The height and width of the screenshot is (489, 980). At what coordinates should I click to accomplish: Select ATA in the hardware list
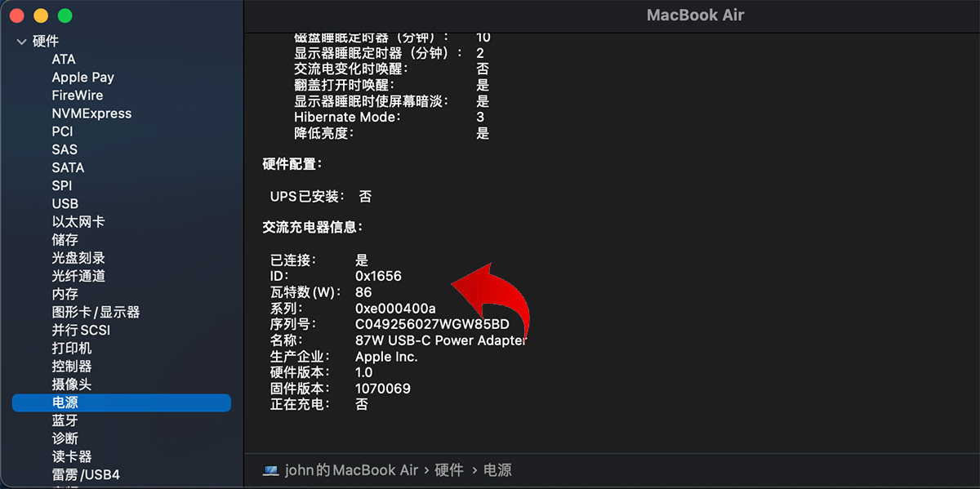[64, 60]
